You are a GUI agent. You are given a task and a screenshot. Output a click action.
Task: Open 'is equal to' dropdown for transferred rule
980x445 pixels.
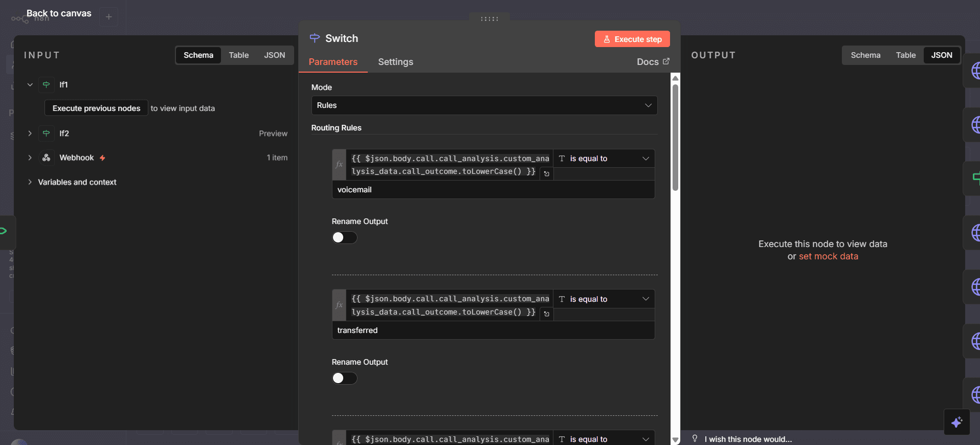[x=604, y=299]
